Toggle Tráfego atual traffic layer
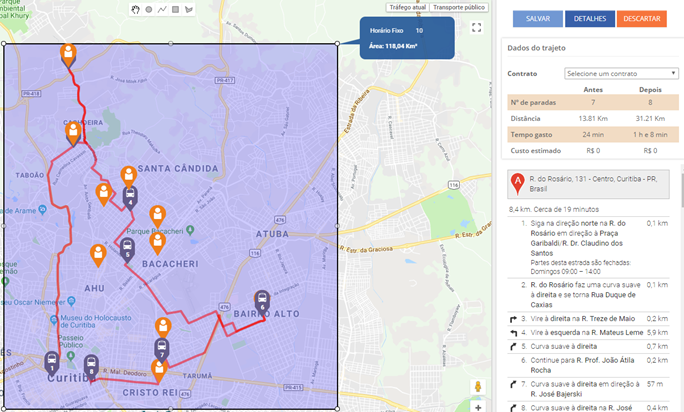The height and width of the screenshot is (412, 684). pyautogui.click(x=407, y=7)
